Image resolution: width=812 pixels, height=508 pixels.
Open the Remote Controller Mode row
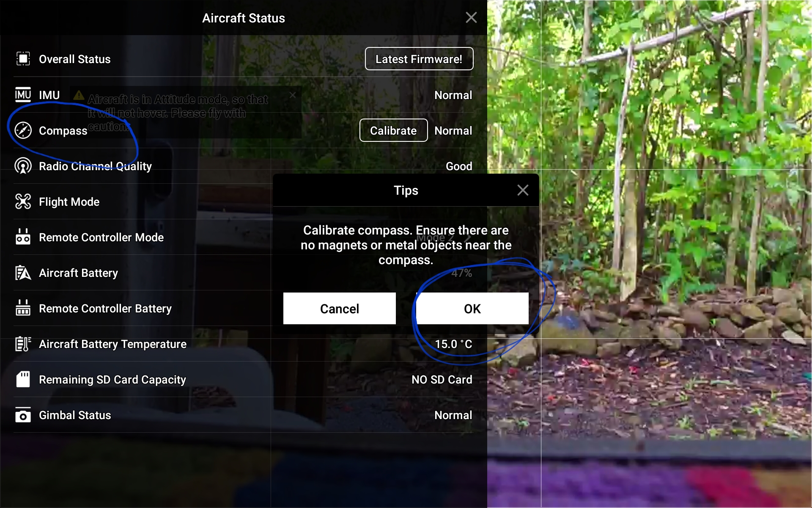pyautogui.click(x=243, y=237)
